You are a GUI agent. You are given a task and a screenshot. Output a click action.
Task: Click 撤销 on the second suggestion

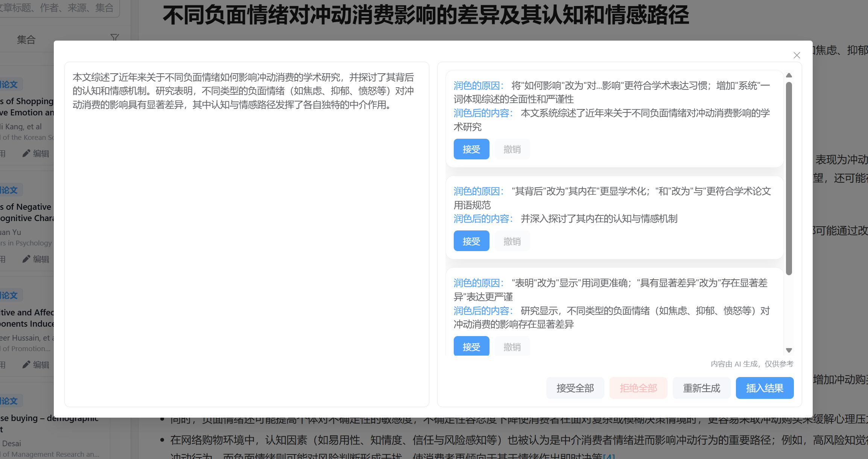coord(512,241)
